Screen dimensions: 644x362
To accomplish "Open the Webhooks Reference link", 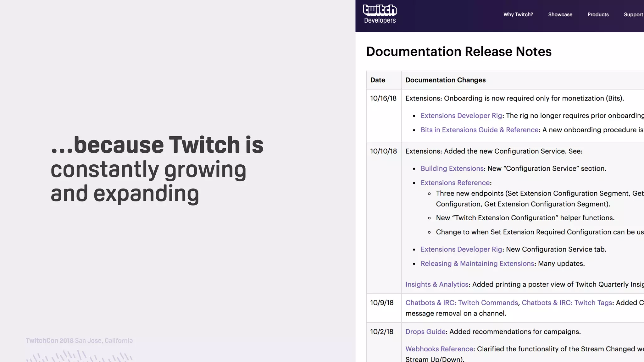I will pos(439,349).
